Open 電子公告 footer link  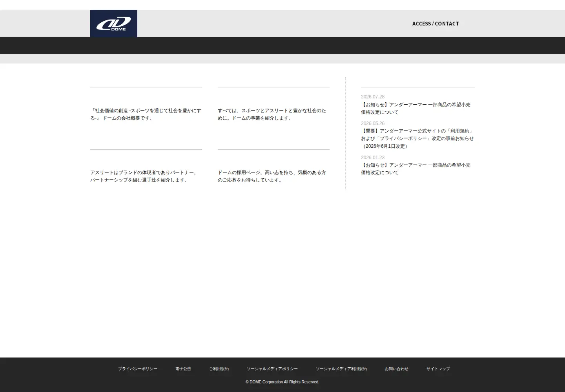pos(183,369)
